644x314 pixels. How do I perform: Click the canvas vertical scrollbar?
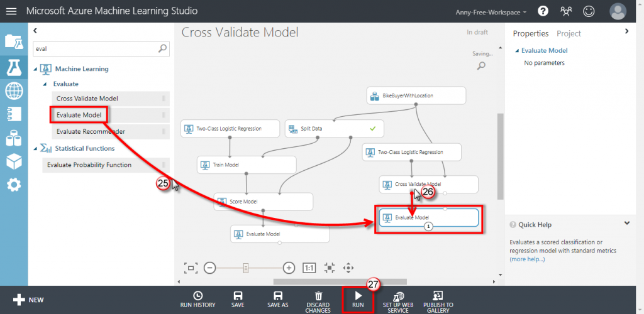coord(500,156)
